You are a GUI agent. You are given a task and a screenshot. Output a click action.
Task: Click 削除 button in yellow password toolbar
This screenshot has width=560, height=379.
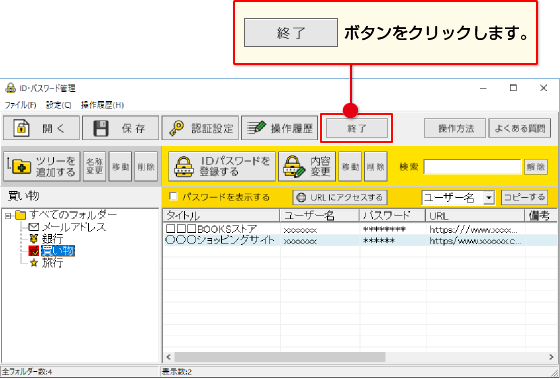coord(376,166)
